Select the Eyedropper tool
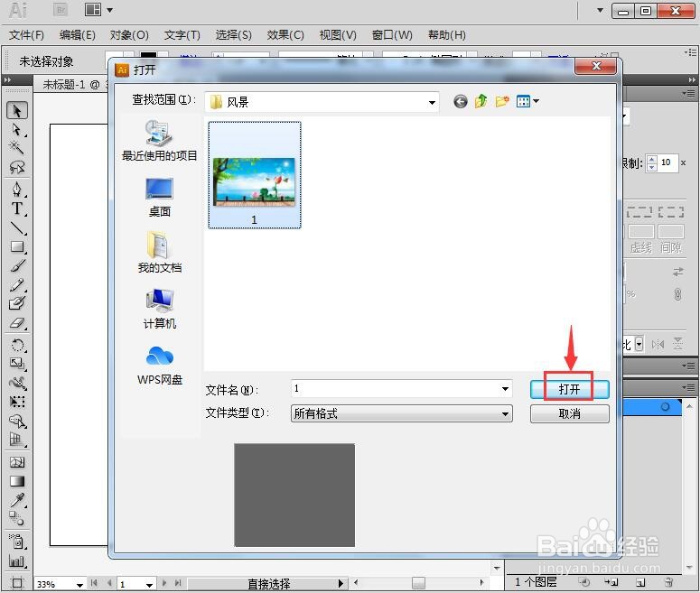This screenshot has height=593, width=700. click(17, 500)
